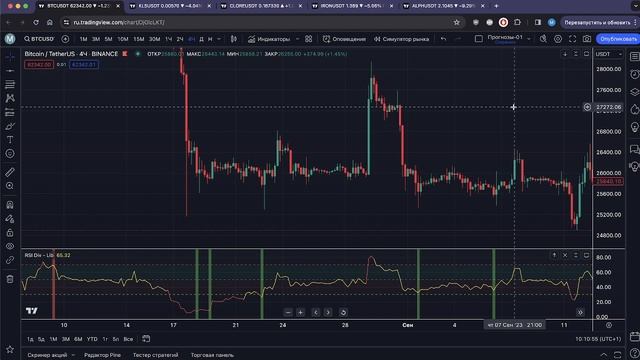Switch to the Д daily timeframe
640x360 pixels.
coord(201,39)
